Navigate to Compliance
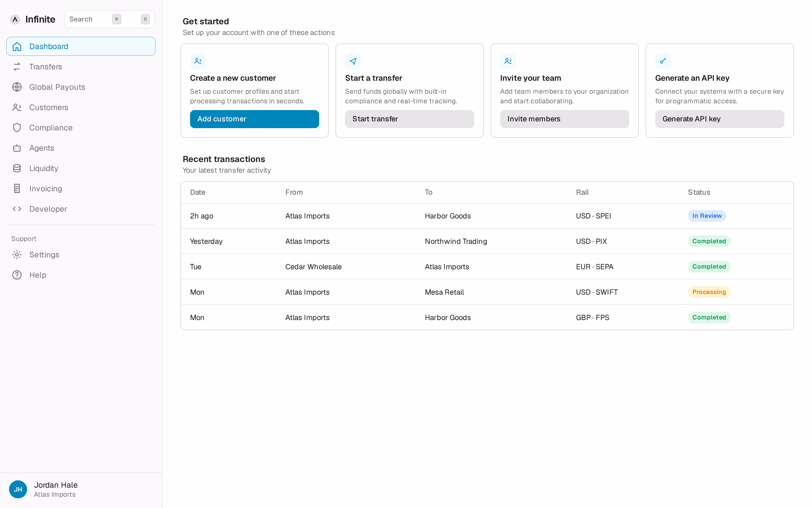Viewport: 812px width, 508px height. click(x=81, y=128)
